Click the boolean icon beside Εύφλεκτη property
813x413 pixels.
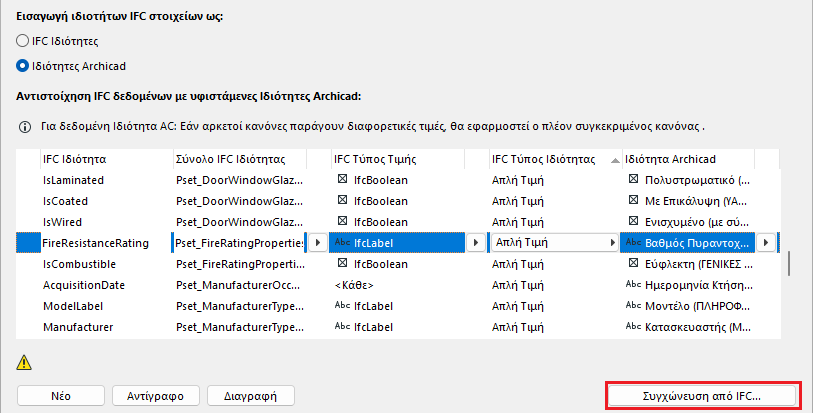click(633, 264)
